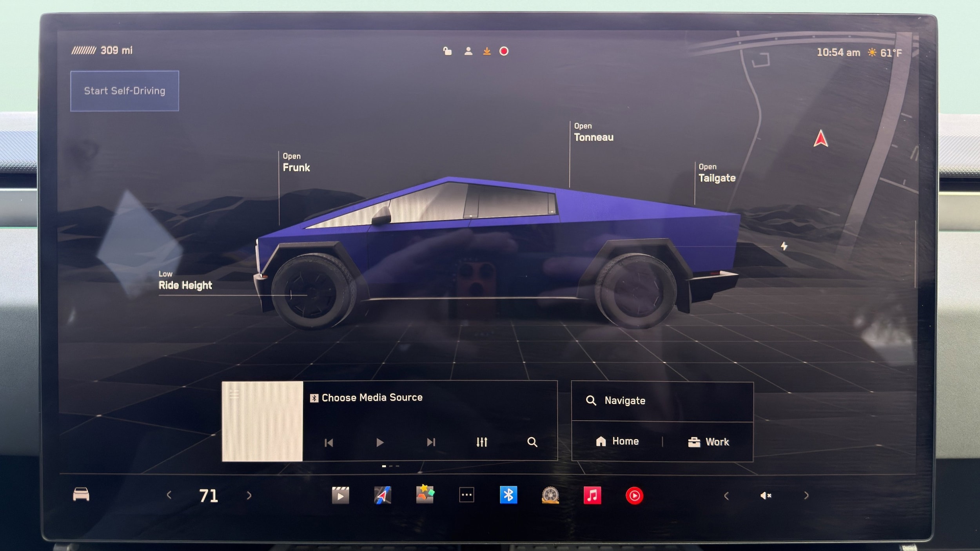Select Home navigation shortcut
980x551 pixels.
click(x=617, y=442)
